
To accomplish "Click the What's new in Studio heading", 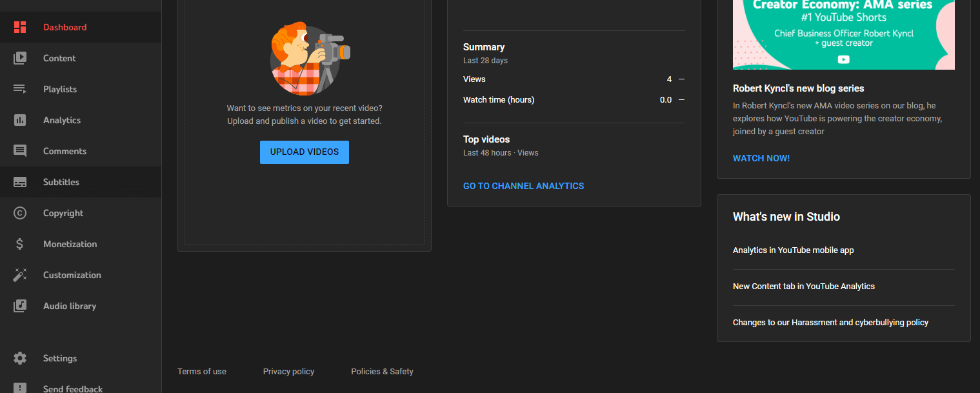I will [786, 217].
